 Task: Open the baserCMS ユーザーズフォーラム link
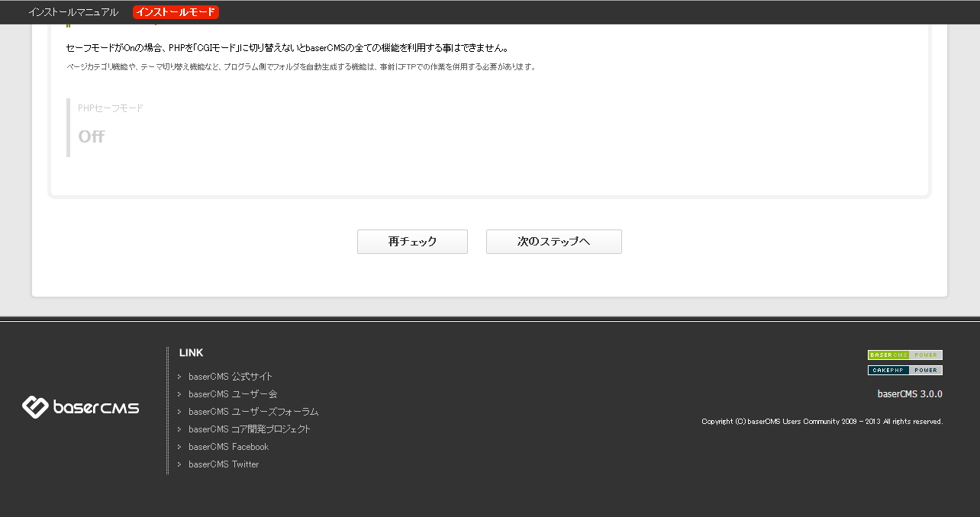pyautogui.click(x=253, y=411)
